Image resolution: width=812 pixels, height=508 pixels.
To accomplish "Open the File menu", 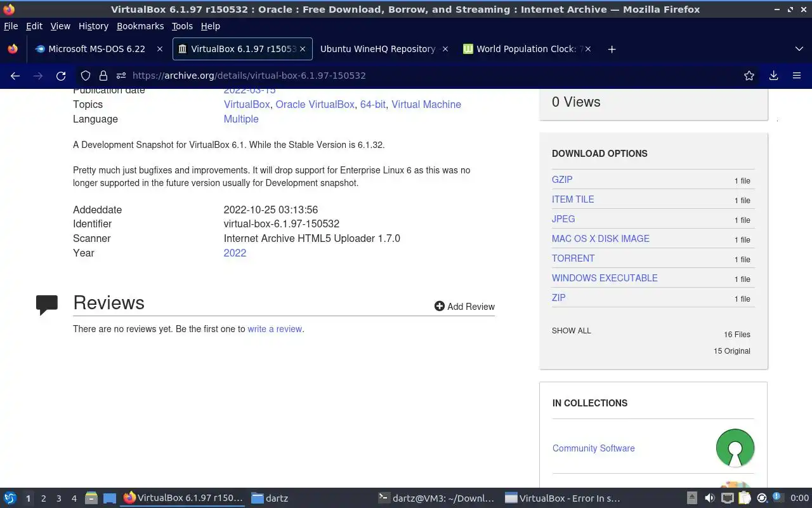I will click(11, 26).
